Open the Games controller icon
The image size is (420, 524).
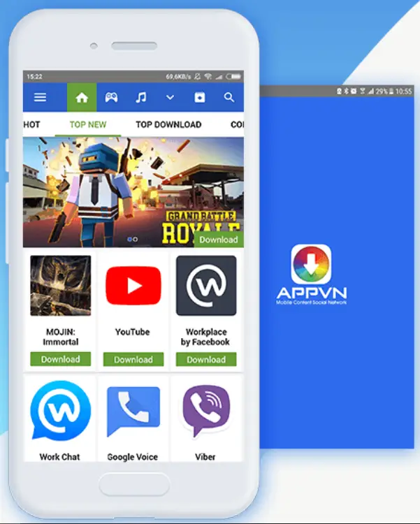click(x=111, y=97)
